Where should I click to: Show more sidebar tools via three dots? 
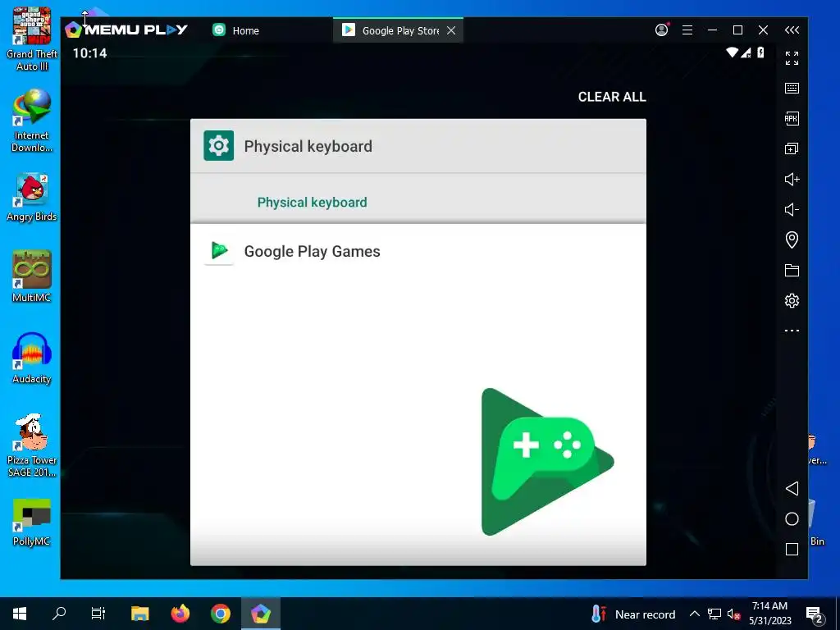[x=792, y=331]
